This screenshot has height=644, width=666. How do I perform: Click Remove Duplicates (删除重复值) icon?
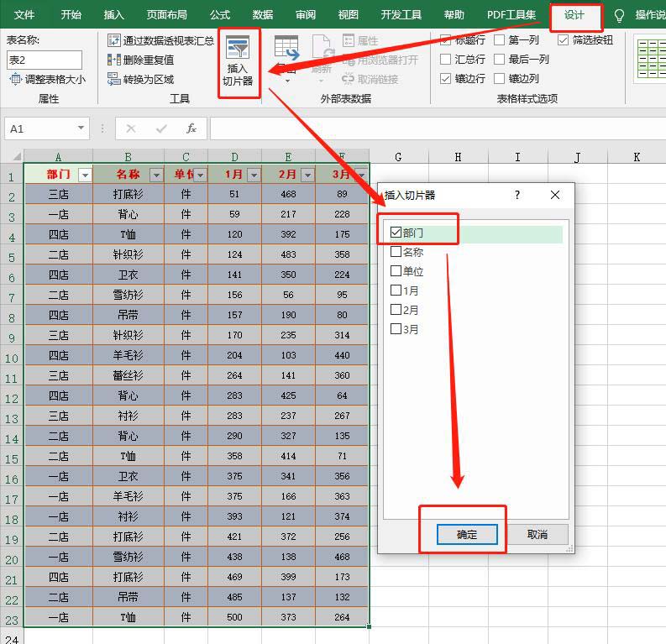115,60
